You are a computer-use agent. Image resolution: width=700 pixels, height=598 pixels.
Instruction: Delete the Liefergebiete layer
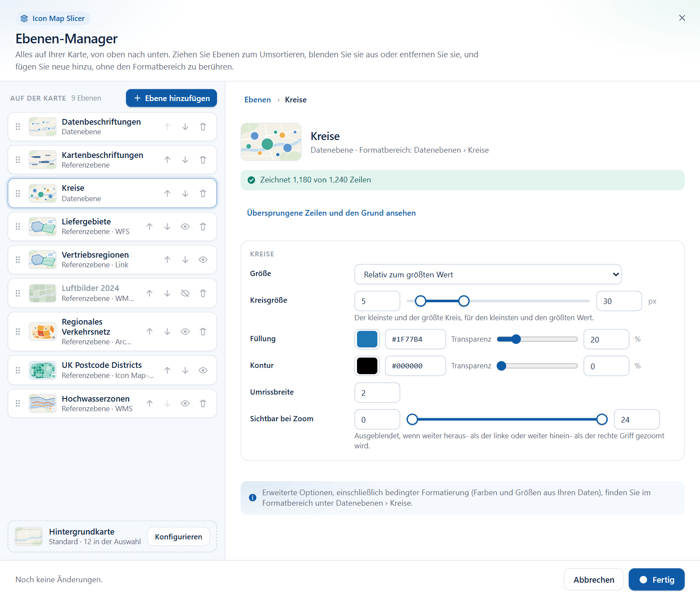[x=203, y=227]
